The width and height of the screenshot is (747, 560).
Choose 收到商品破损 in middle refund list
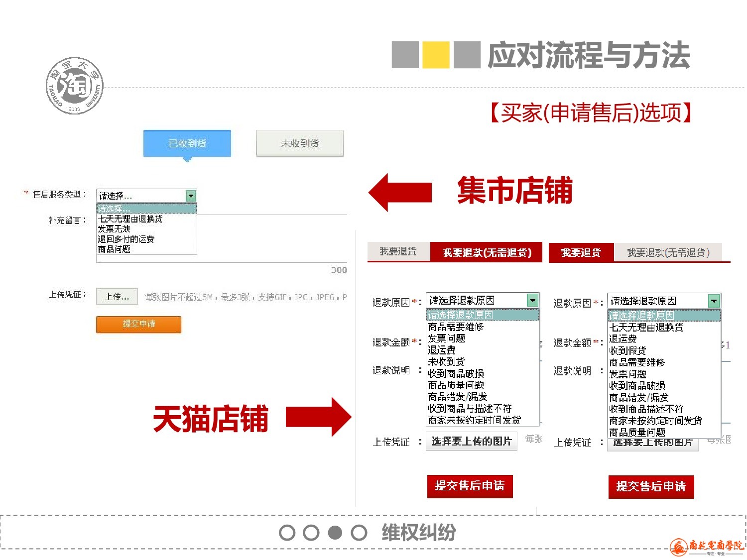483,373
